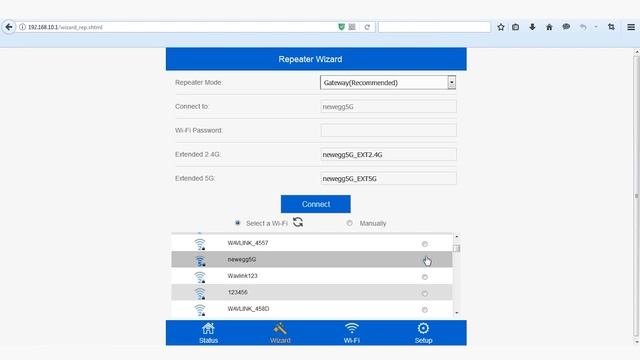
Task: Open the Setup tab in bottom bar
Action: click(423, 333)
